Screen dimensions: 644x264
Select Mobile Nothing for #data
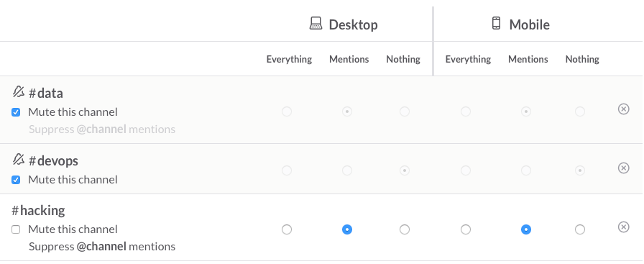[x=580, y=111]
